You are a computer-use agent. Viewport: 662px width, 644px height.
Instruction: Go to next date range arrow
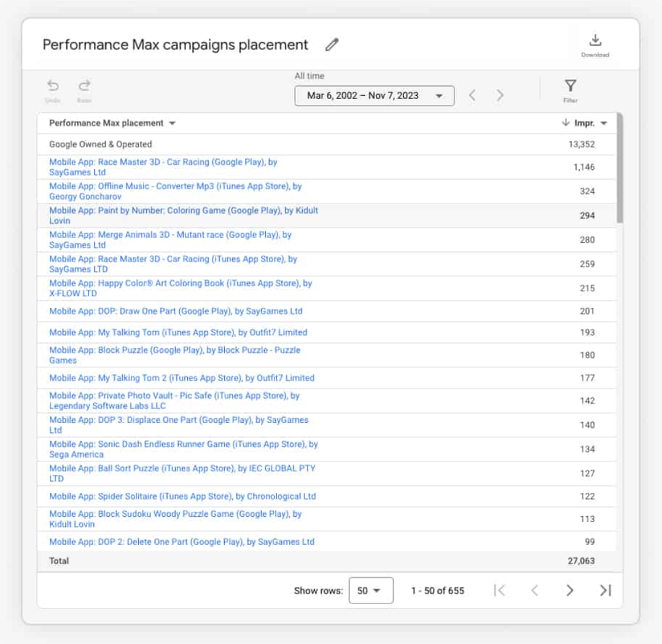tap(500, 95)
